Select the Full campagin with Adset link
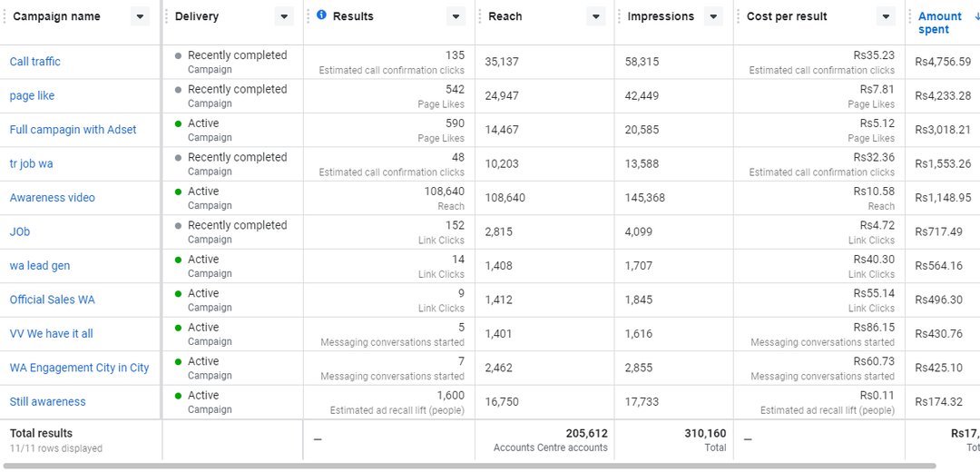980x472 pixels. (x=73, y=130)
